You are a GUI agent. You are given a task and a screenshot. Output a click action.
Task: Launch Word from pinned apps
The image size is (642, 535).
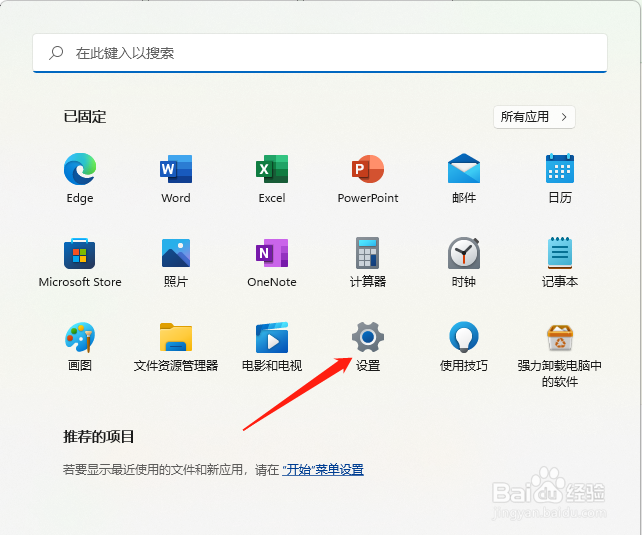176,169
